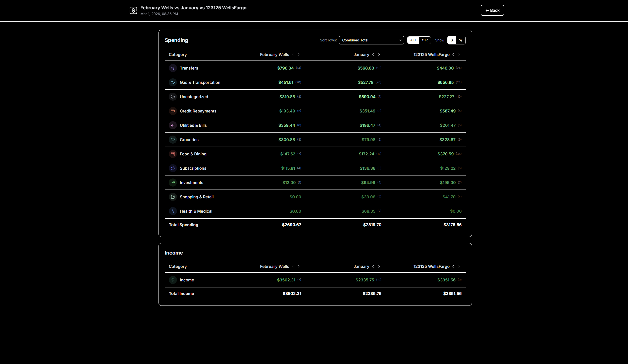Open the Combined Total sort dropdown

click(371, 40)
